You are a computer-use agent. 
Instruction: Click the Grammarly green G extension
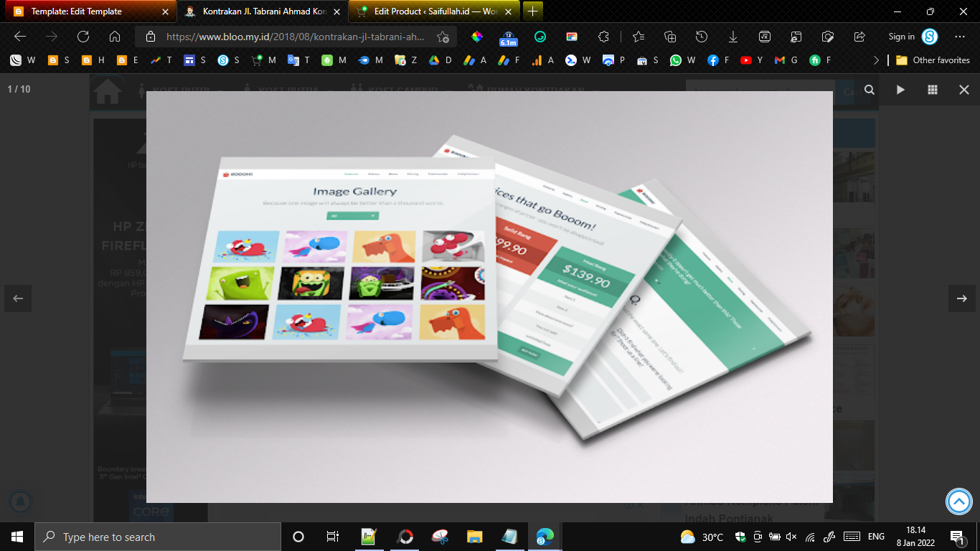[x=540, y=37]
